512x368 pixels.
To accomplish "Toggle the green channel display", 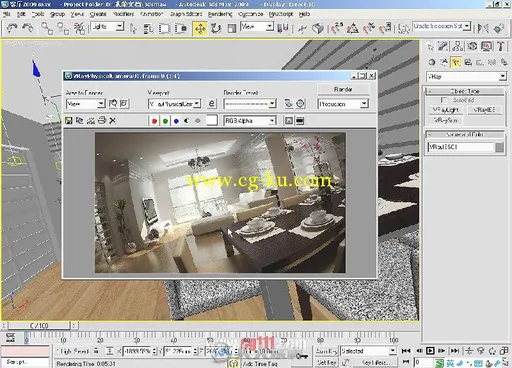I will (x=165, y=121).
